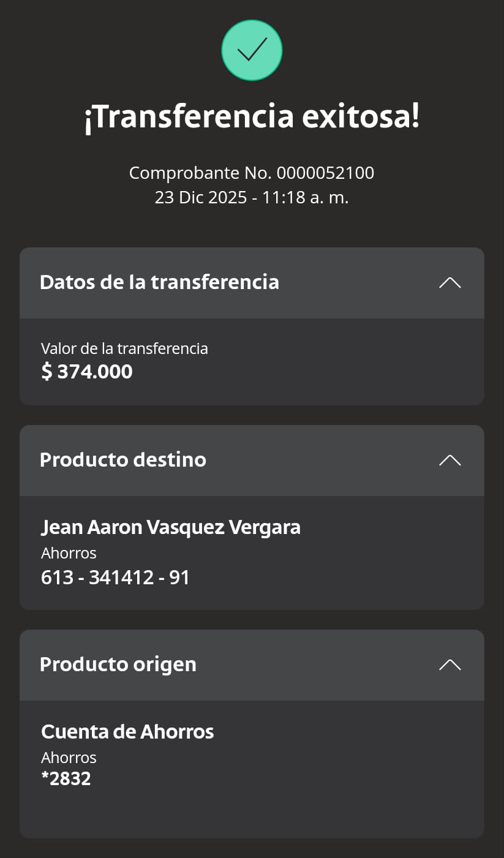Viewport: 504px width, 858px height.
Task: Select masked origin account *2832
Action: (66, 778)
